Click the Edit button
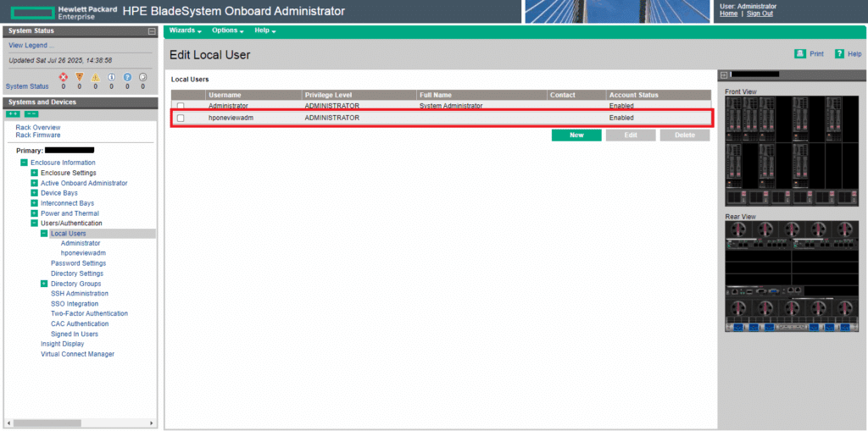The image size is (868, 431). (x=631, y=135)
